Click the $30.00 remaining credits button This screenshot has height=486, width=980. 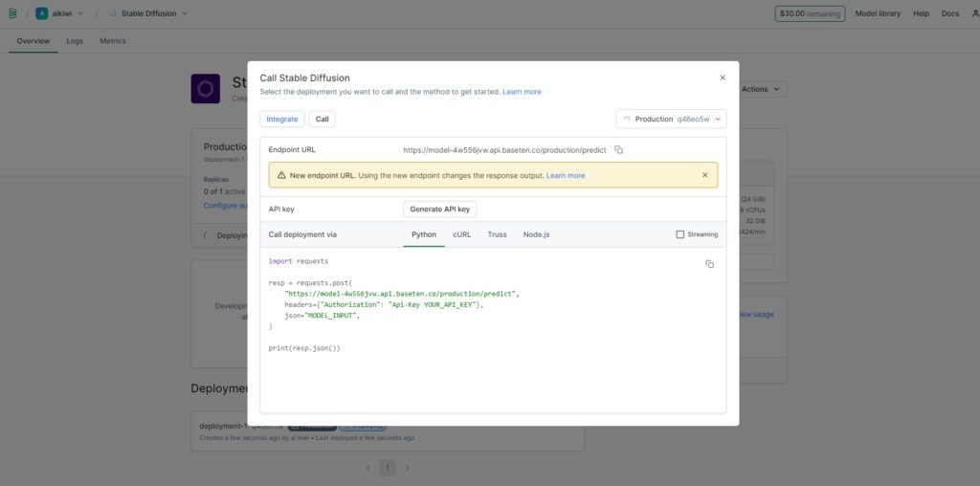pyautogui.click(x=810, y=13)
